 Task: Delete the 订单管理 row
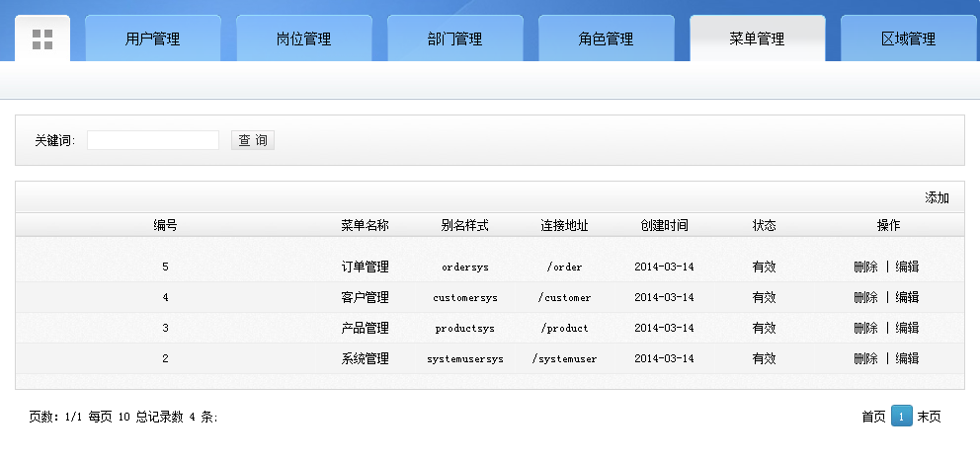click(865, 267)
